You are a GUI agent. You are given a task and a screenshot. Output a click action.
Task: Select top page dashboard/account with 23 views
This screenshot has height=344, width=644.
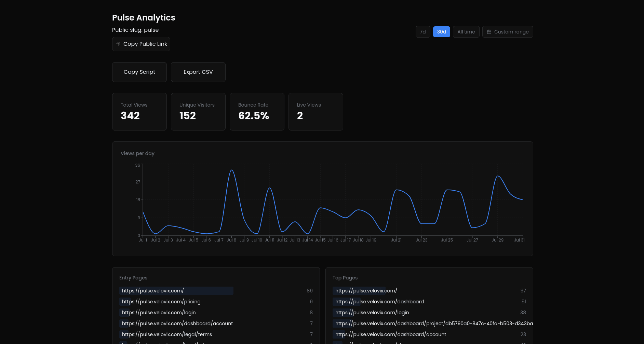pos(429,334)
